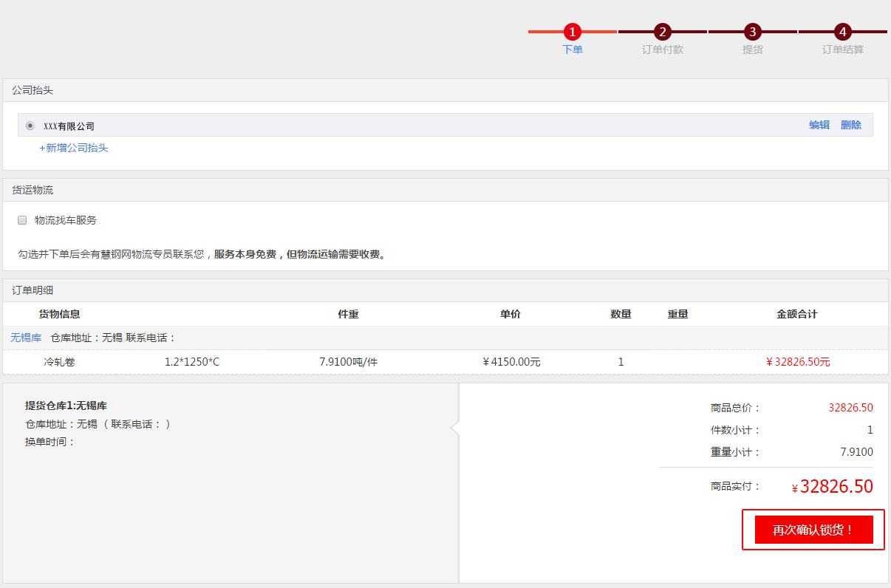The image size is (891, 588).
Task: Click the 订单付款 step label
Action: pyautogui.click(x=663, y=49)
